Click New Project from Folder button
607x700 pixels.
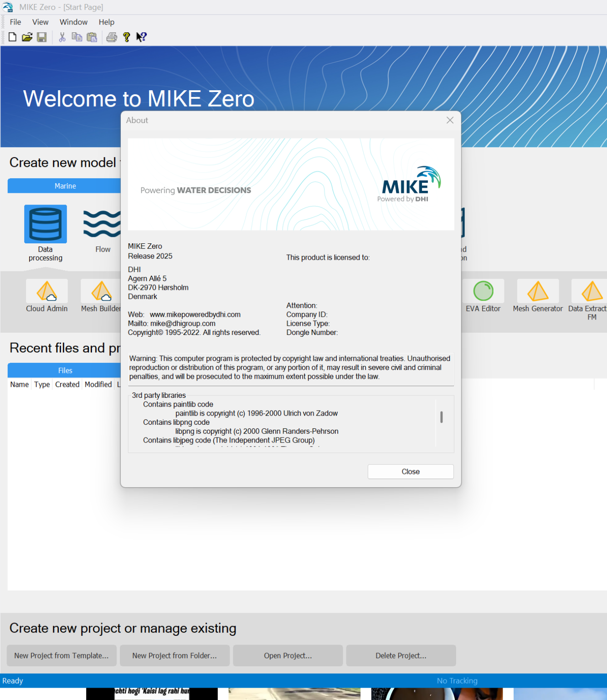(x=175, y=655)
